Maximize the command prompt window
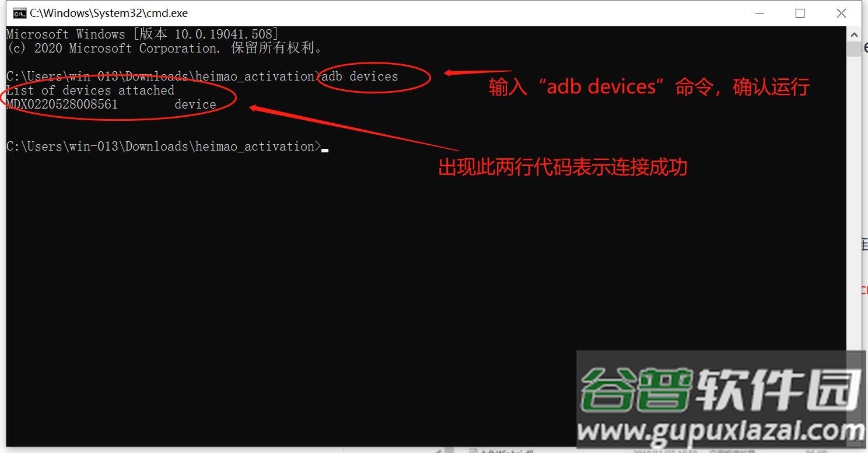The height and width of the screenshot is (453, 868). tap(800, 13)
